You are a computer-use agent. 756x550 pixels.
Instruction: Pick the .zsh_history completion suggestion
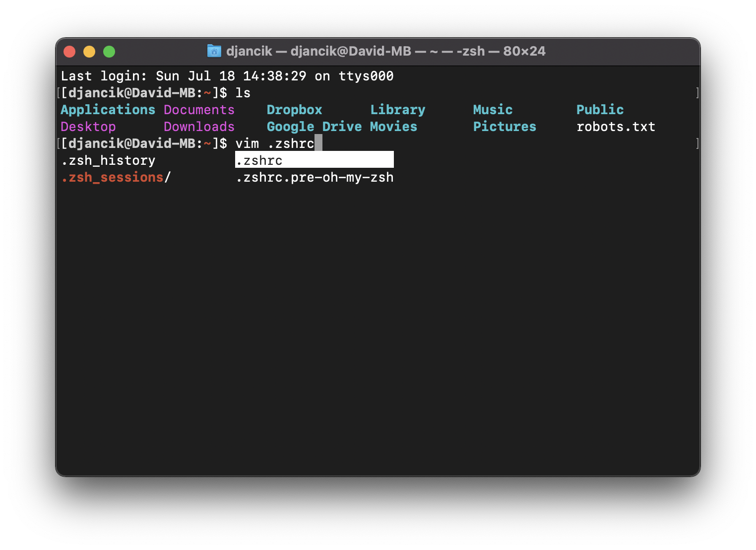coord(108,160)
